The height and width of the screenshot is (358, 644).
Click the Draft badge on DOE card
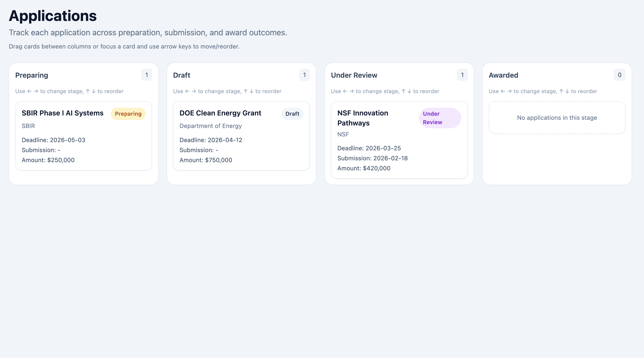click(292, 114)
